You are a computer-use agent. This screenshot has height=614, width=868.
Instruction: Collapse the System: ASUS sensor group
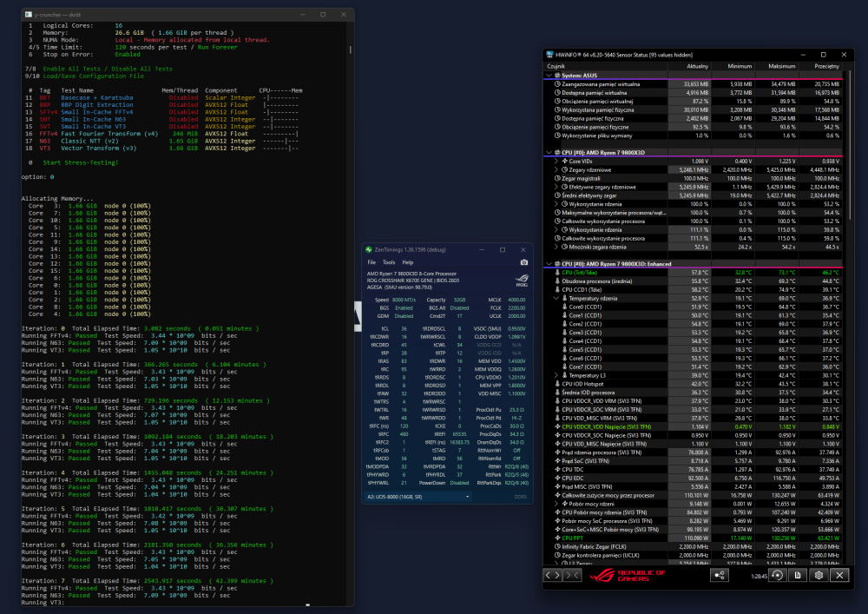(548, 76)
